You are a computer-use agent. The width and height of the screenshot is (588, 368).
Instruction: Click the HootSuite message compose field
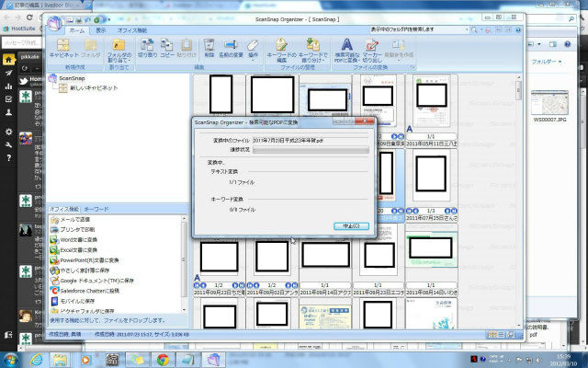point(22,42)
